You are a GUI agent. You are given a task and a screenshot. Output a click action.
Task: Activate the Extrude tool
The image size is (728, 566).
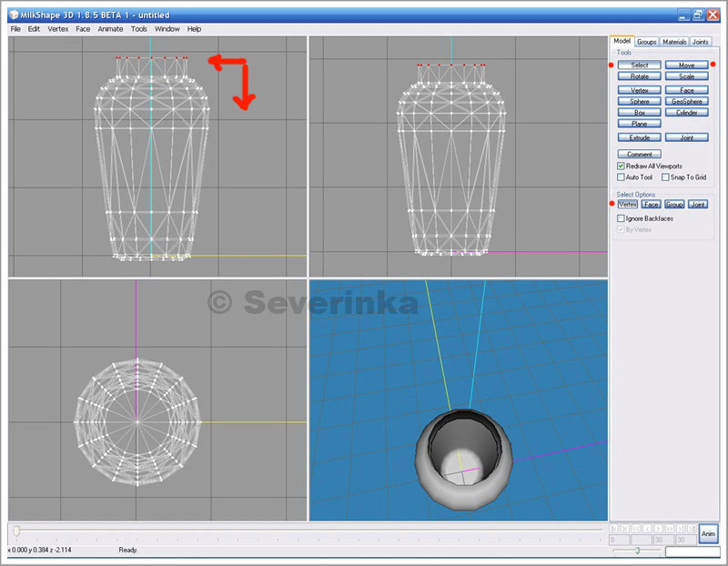click(x=640, y=137)
